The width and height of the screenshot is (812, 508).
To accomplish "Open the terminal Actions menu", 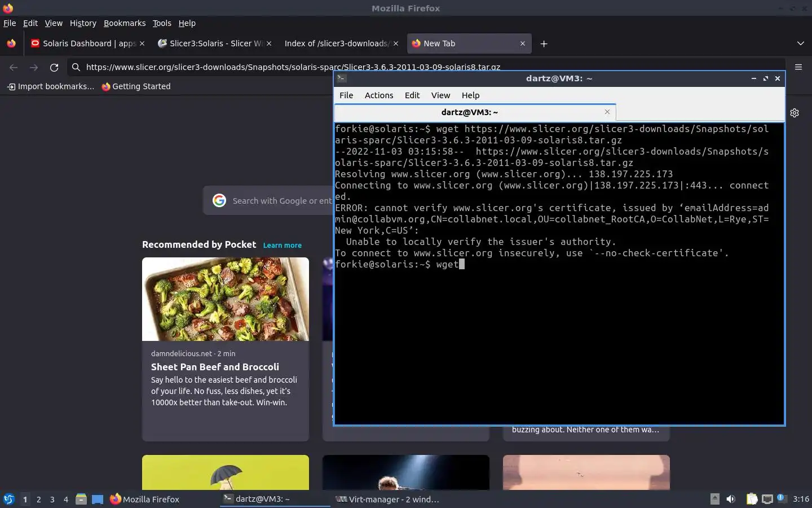I will click(379, 95).
